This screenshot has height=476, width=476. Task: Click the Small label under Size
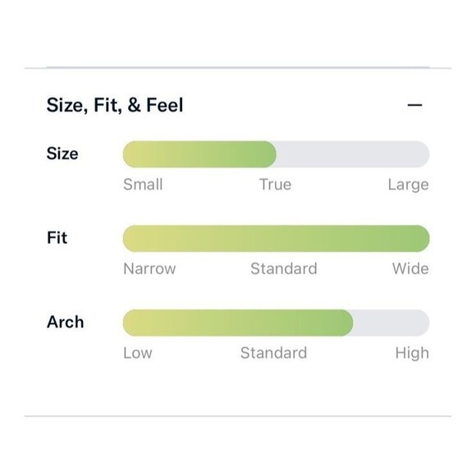click(143, 185)
